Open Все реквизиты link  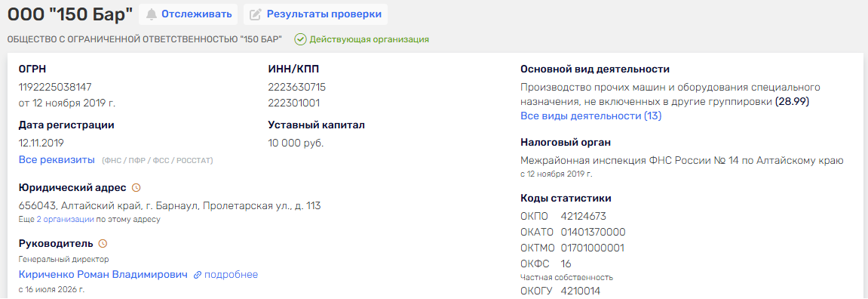pos(57,160)
